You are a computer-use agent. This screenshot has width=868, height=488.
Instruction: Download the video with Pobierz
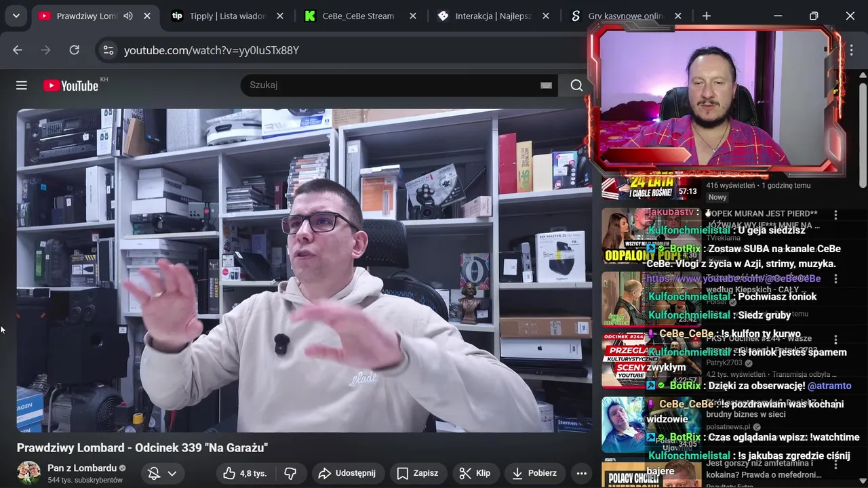(535, 473)
